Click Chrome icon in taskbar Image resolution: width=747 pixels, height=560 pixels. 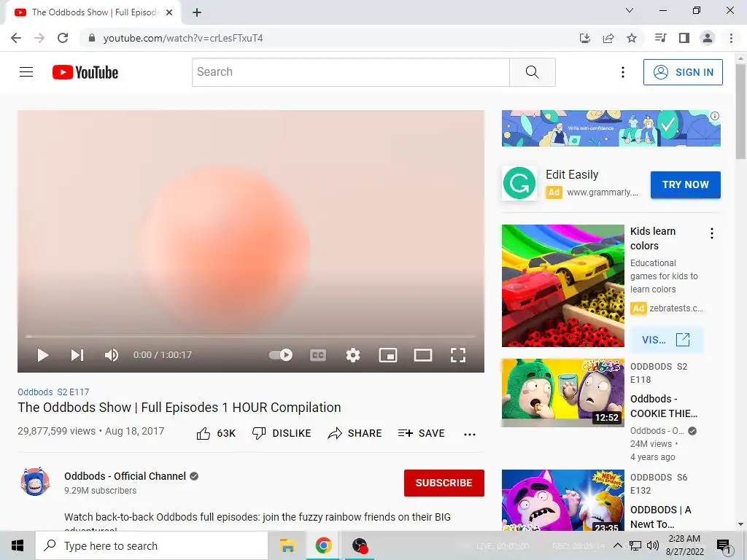(323, 545)
